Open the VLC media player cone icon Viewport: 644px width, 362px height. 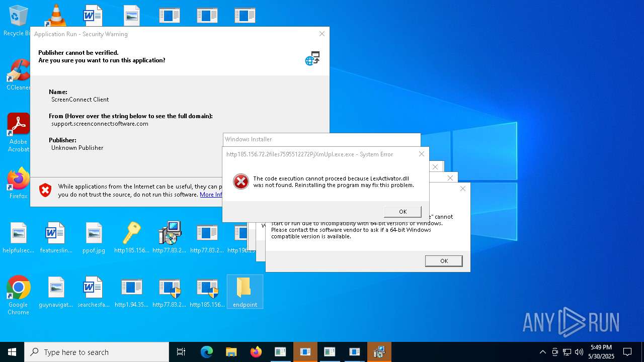click(56, 15)
